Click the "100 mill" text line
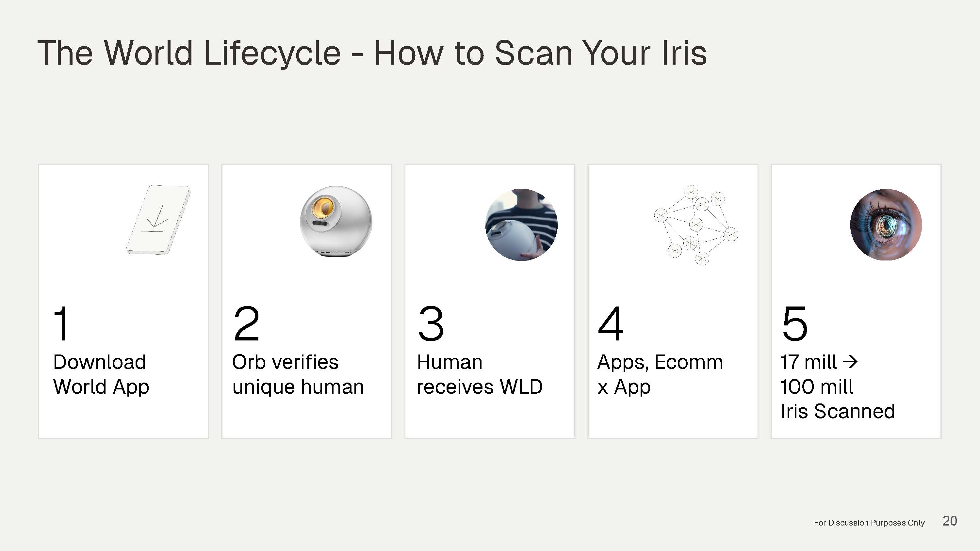The width and height of the screenshot is (980, 551). coord(816,387)
